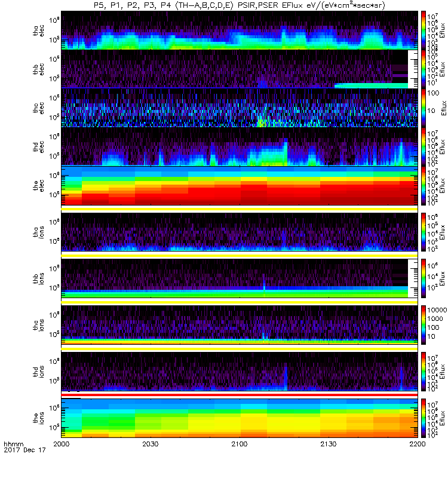Pick the color bar beside thc elec

(424, 108)
